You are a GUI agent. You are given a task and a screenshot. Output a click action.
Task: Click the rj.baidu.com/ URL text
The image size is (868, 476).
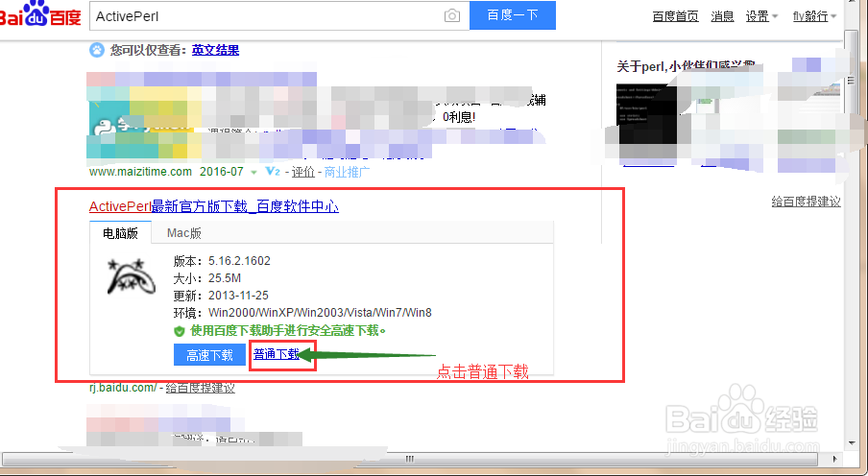click(x=123, y=388)
